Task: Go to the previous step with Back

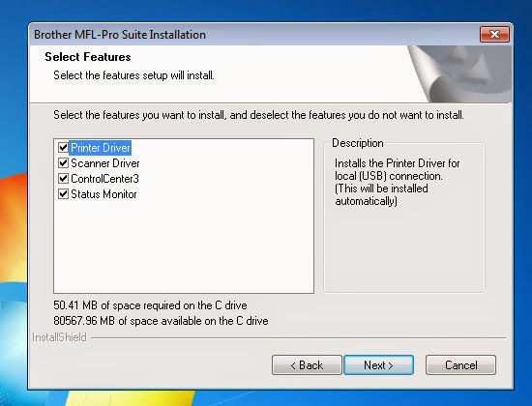Action: (307, 365)
